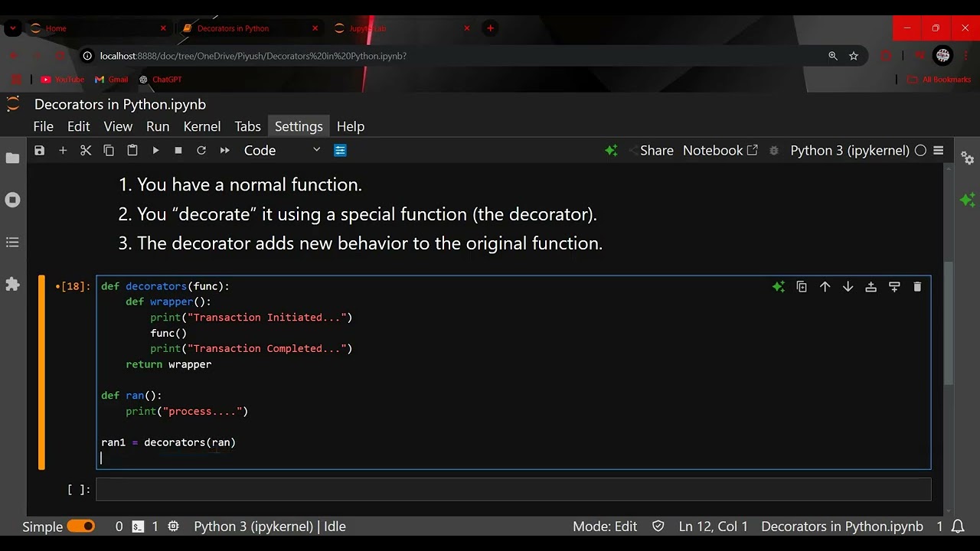Click the green sparkle AI icon beside Share
This screenshot has height=551, width=980.
611,151
